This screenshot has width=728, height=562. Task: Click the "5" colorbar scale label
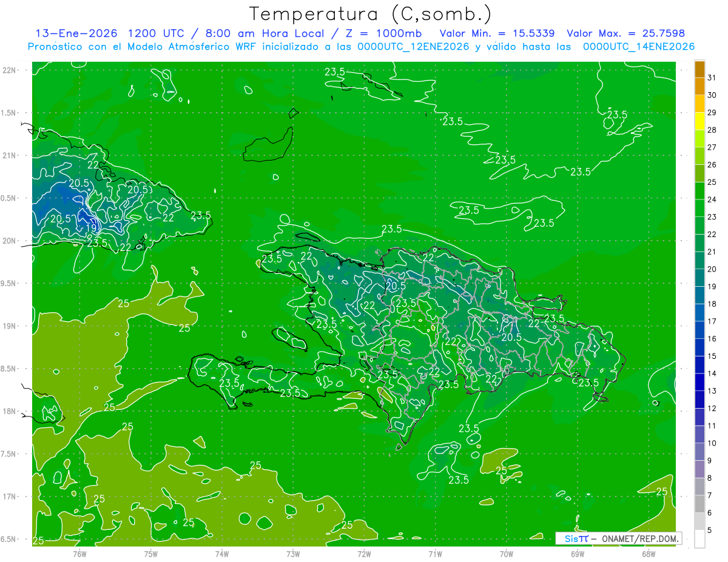pyautogui.click(x=710, y=530)
